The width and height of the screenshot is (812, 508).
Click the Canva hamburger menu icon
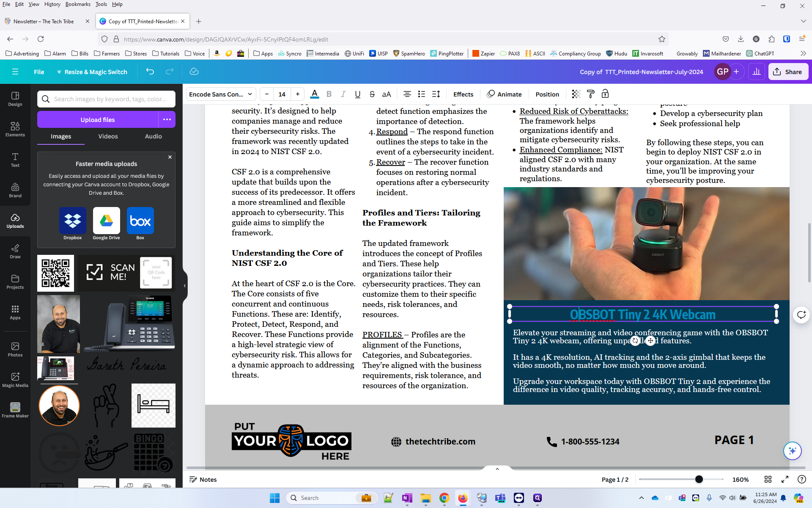pos(15,72)
